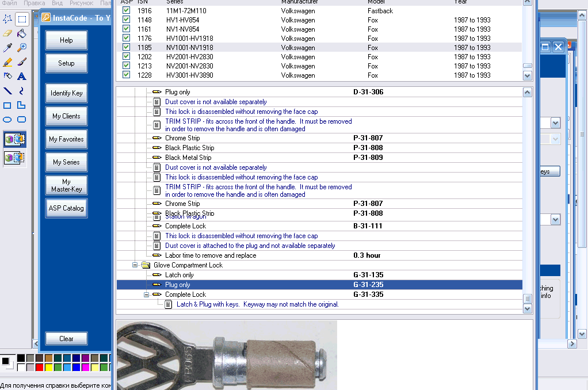
Task: Toggle checkbox for series HV3001-HV3890
Action: coord(126,75)
